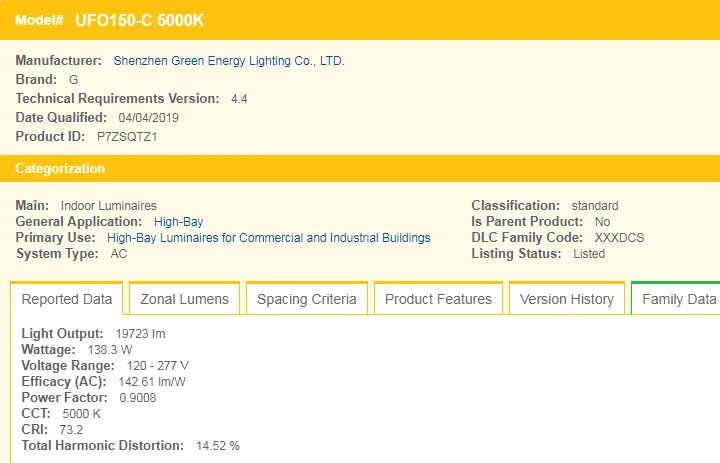Click the CRI value 73.2
The height and width of the screenshot is (463, 720).
coord(71,430)
